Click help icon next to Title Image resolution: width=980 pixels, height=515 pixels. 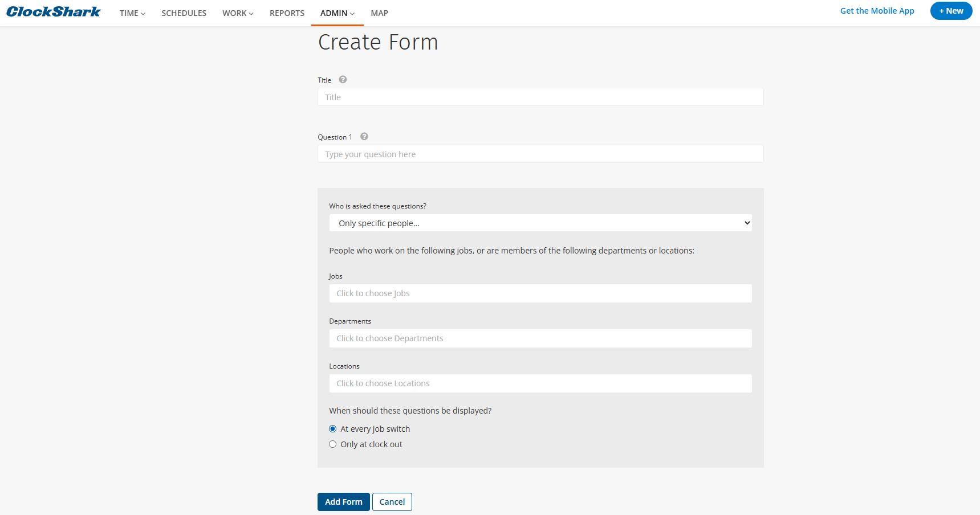tap(343, 80)
